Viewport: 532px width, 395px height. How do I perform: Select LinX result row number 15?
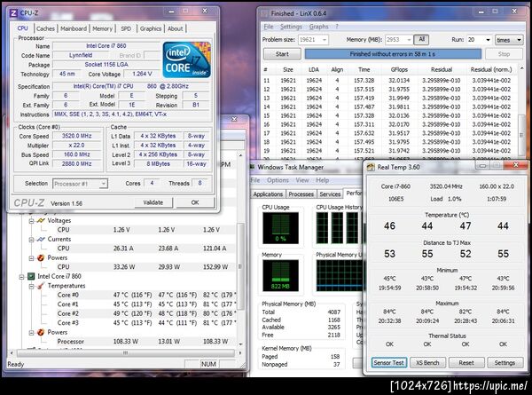pos(390,115)
